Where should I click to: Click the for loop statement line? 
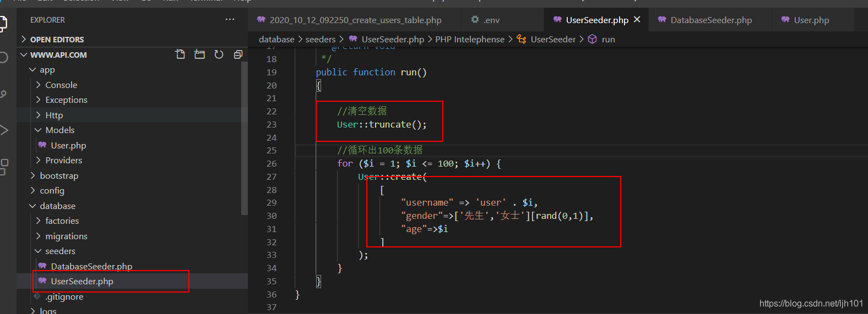(419, 164)
